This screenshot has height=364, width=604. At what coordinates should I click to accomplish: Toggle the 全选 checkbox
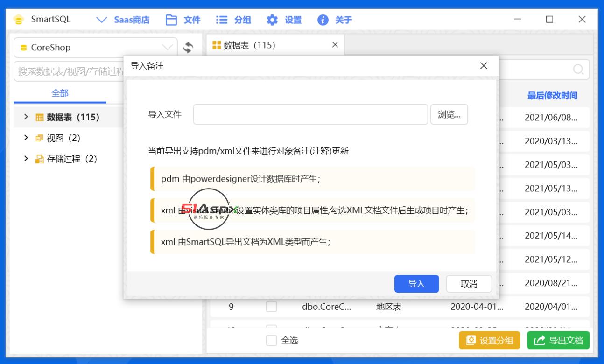pyautogui.click(x=271, y=340)
